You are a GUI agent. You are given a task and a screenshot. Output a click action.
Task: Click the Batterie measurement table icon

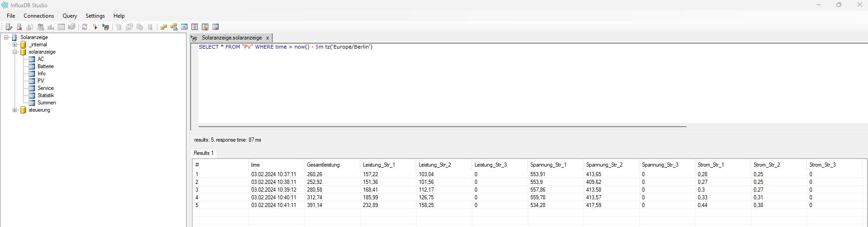(32, 66)
